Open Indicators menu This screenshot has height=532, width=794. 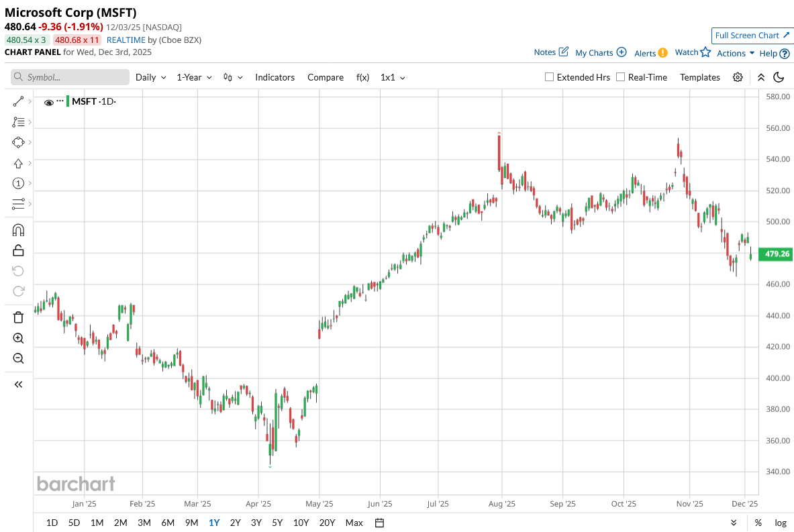(x=275, y=77)
